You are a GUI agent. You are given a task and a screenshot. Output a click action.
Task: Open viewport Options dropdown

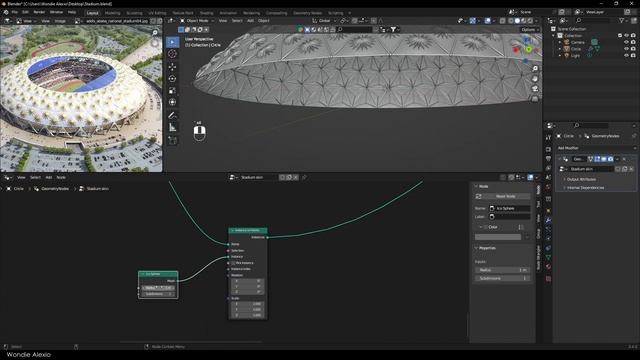[x=530, y=30]
